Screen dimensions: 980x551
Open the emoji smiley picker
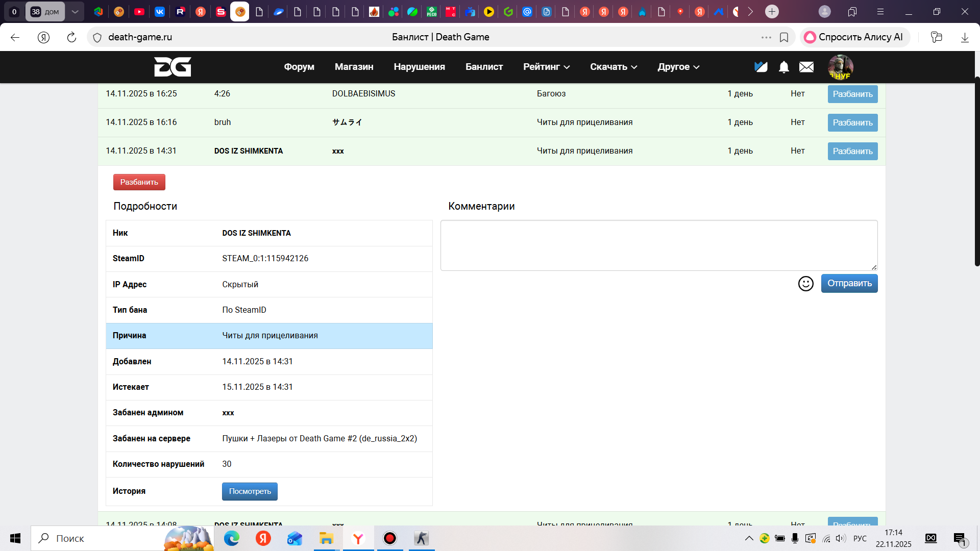tap(805, 284)
